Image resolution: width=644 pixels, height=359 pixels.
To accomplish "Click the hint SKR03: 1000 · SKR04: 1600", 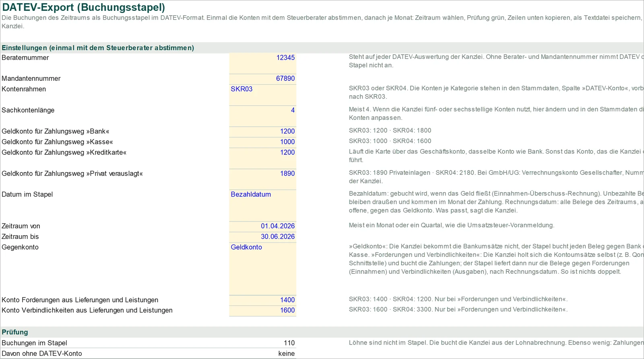I will point(390,141).
